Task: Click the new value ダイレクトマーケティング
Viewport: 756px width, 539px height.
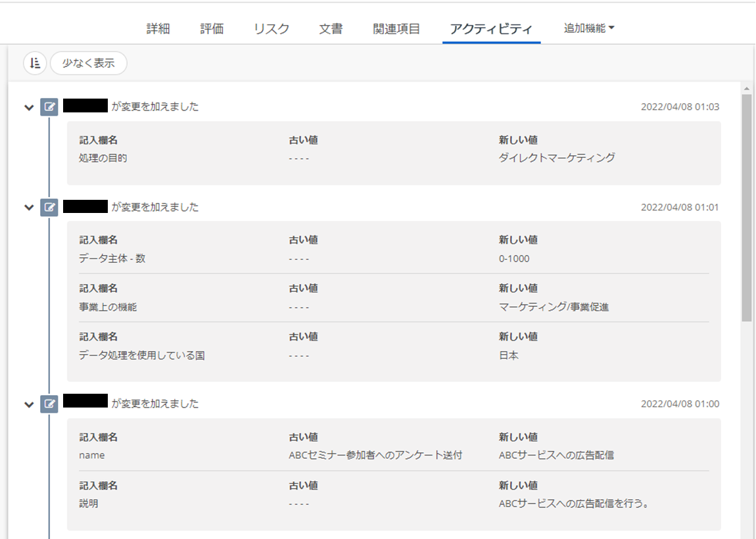Action: click(x=557, y=158)
